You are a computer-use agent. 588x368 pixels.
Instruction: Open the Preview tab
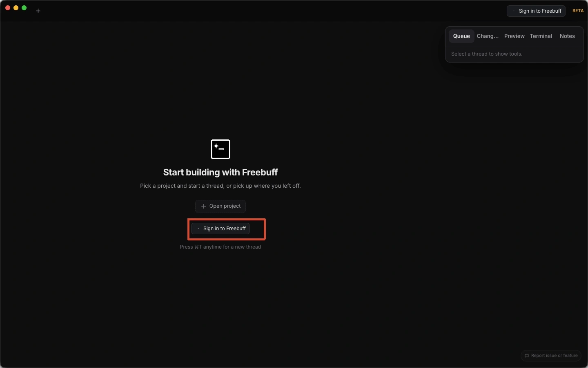[x=514, y=36]
